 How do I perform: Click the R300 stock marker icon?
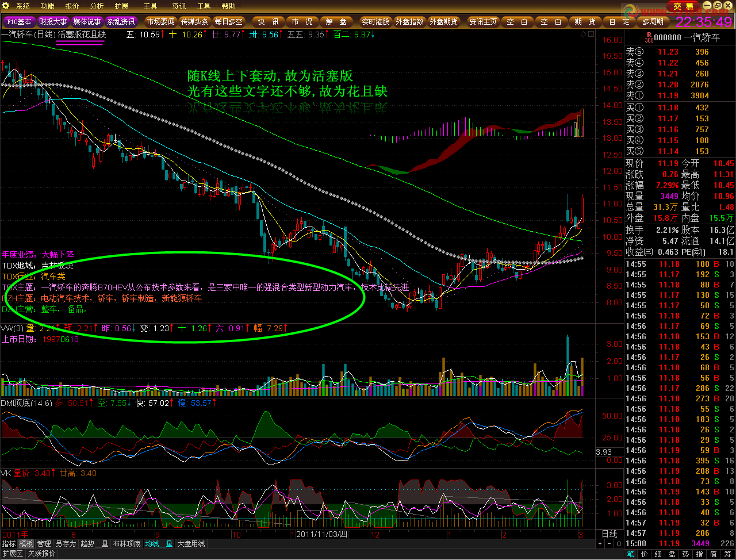pos(649,37)
